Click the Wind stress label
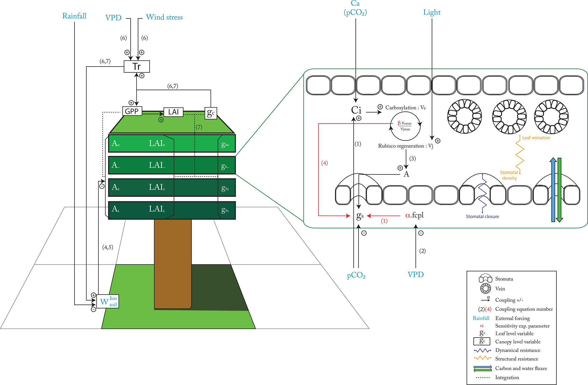Viewport: 588px width, 385px height. pyautogui.click(x=164, y=17)
